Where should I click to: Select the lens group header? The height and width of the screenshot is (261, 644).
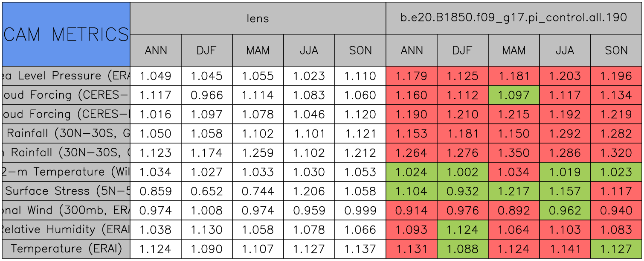(x=258, y=18)
